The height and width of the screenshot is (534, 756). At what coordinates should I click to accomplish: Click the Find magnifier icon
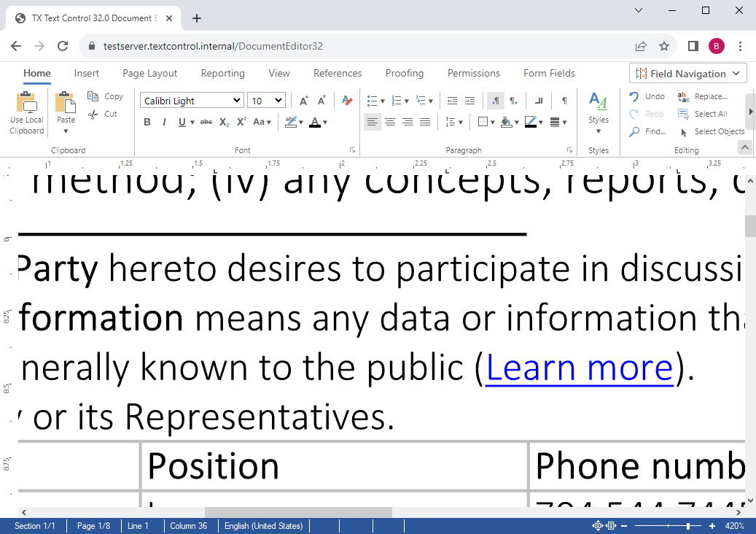tap(634, 131)
